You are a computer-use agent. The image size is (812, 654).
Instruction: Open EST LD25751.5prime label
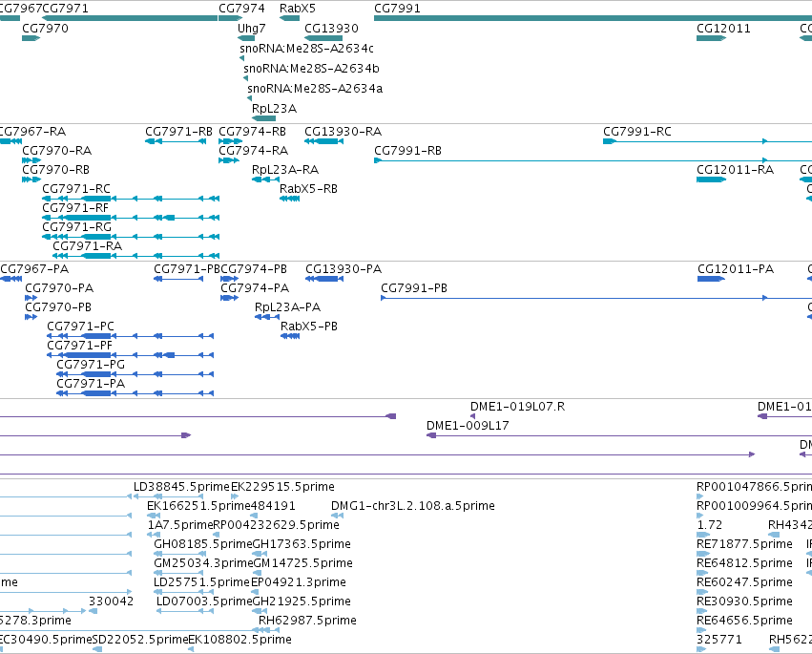coord(202,583)
